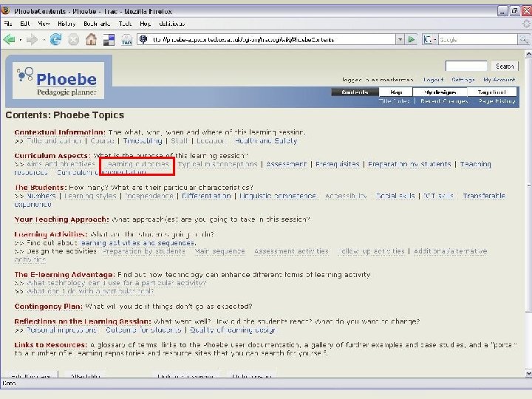Screen dimensions: 532x399
Task: Click into the Phoebe search text field
Action: (466, 66)
